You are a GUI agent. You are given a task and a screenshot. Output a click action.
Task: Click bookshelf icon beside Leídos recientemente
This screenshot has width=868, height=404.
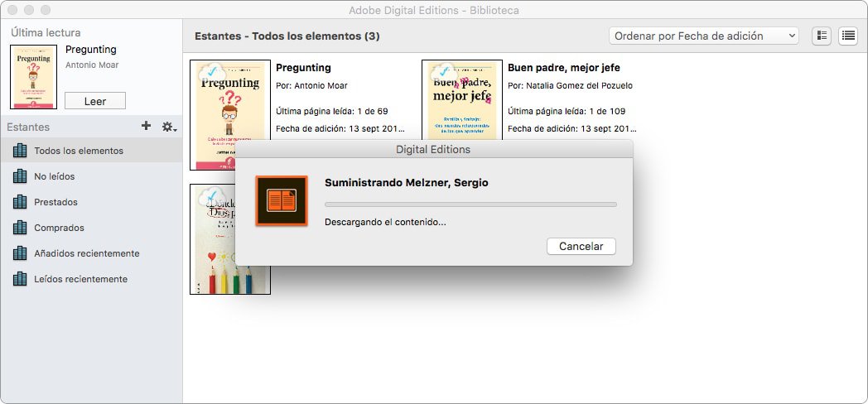tap(20, 279)
